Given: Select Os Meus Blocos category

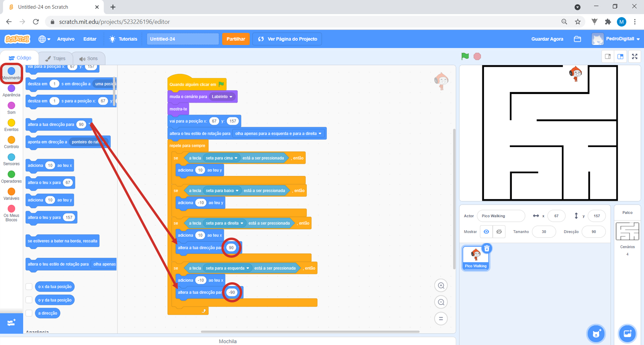Looking at the screenshot, I should pyautogui.click(x=11, y=213).
